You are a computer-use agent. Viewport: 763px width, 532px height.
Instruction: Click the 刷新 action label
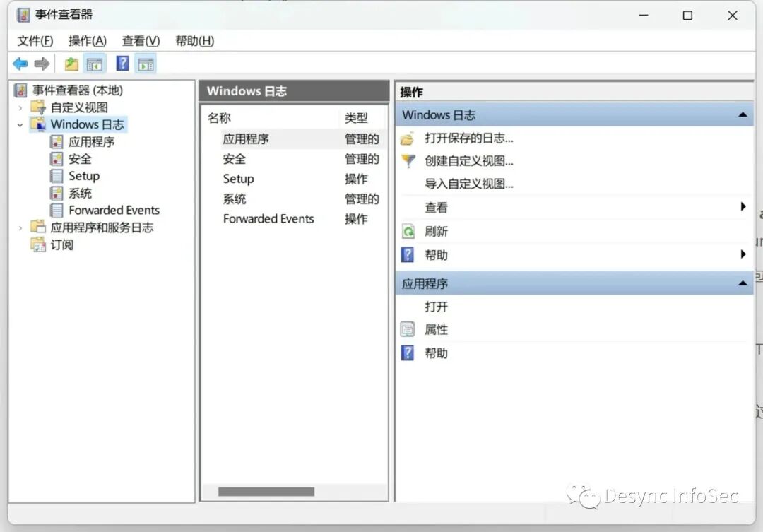click(x=436, y=231)
